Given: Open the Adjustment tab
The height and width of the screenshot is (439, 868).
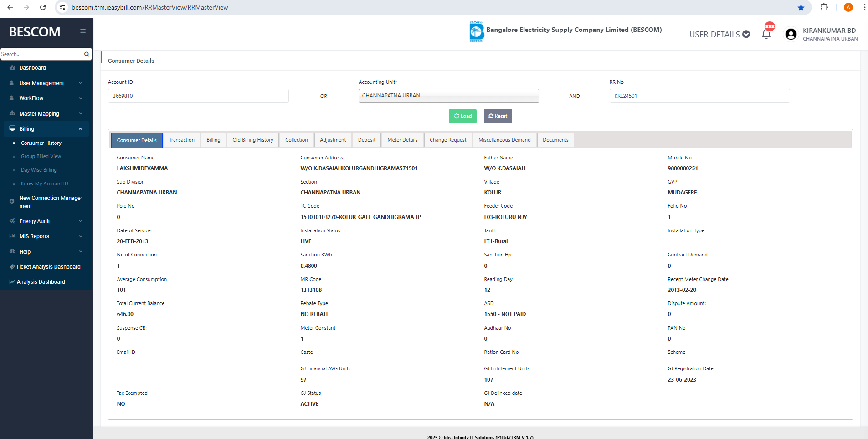Looking at the screenshot, I should coord(333,140).
